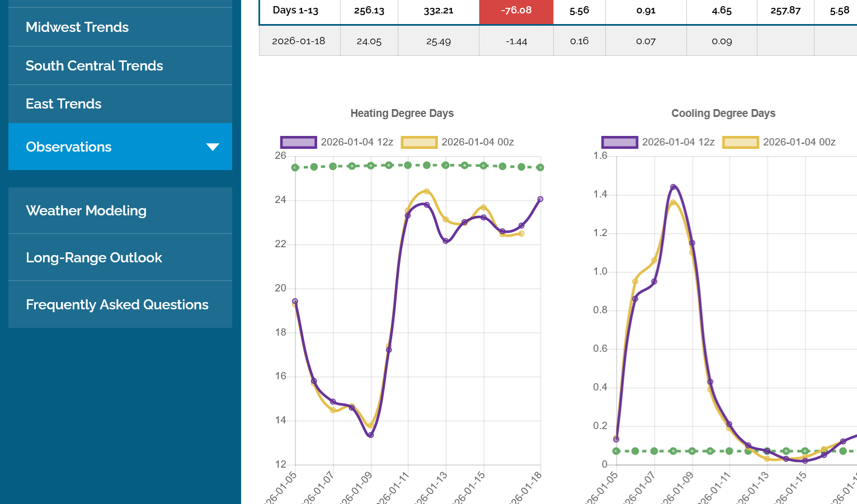The height and width of the screenshot is (504, 857).
Task: Expand the Observations dropdown arrow
Action: click(213, 147)
